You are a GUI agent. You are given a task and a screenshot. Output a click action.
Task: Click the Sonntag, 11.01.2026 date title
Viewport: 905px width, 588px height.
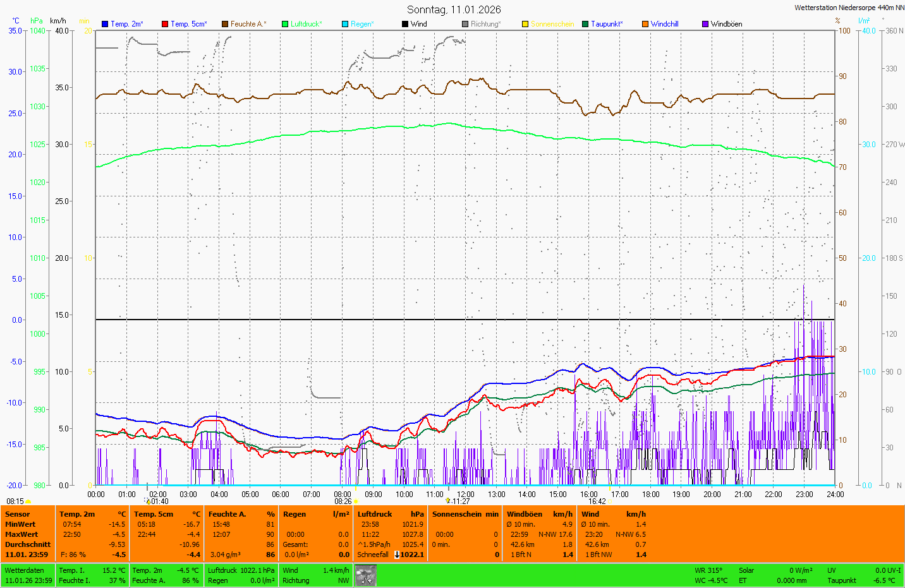[x=454, y=9]
